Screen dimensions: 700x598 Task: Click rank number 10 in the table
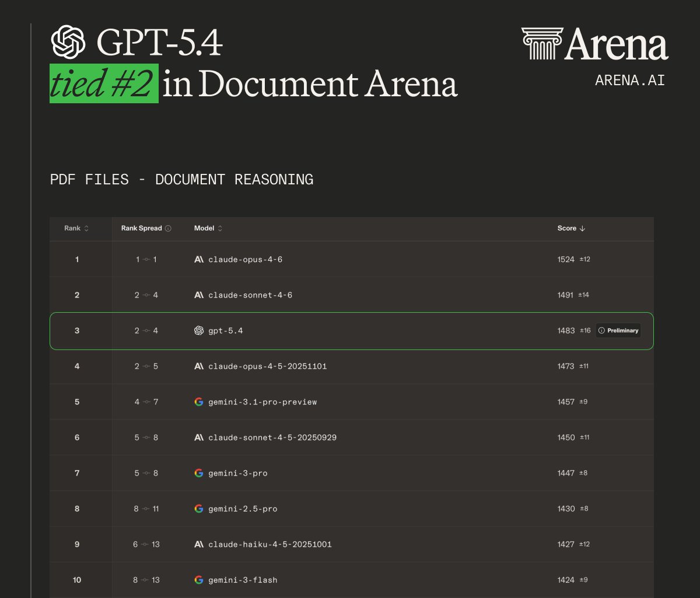pos(77,579)
